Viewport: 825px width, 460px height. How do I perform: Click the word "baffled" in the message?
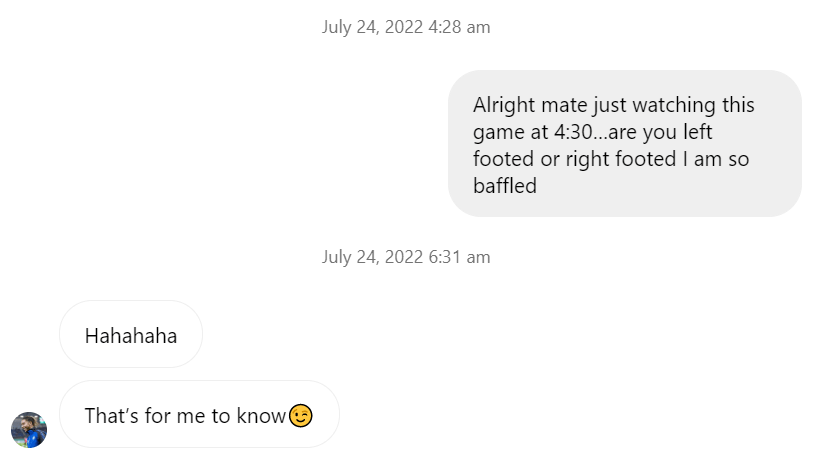coord(505,186)
